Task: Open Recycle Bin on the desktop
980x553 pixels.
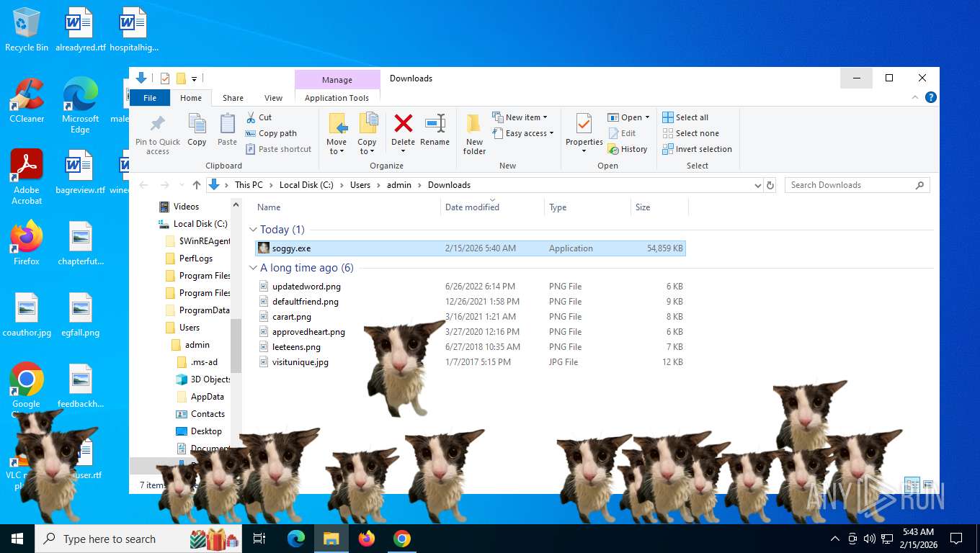Action: pyautogui.click(x=27, y=30)
